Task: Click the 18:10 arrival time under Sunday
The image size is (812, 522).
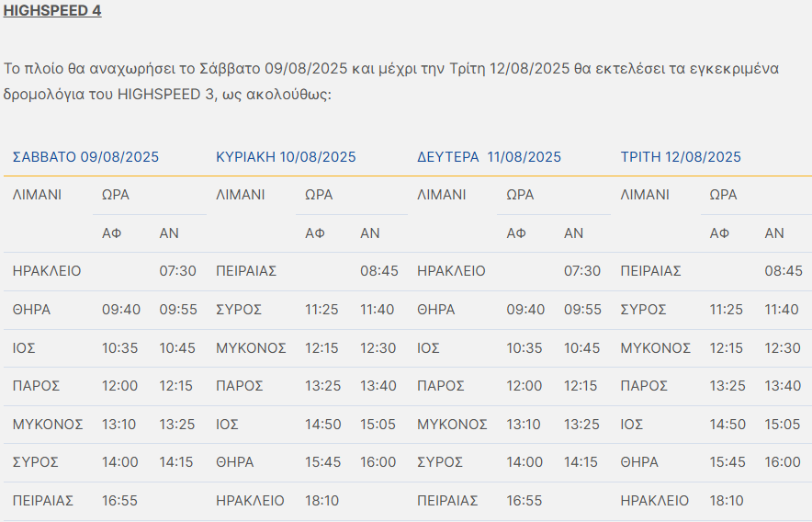Action: (x=323, y=501)
